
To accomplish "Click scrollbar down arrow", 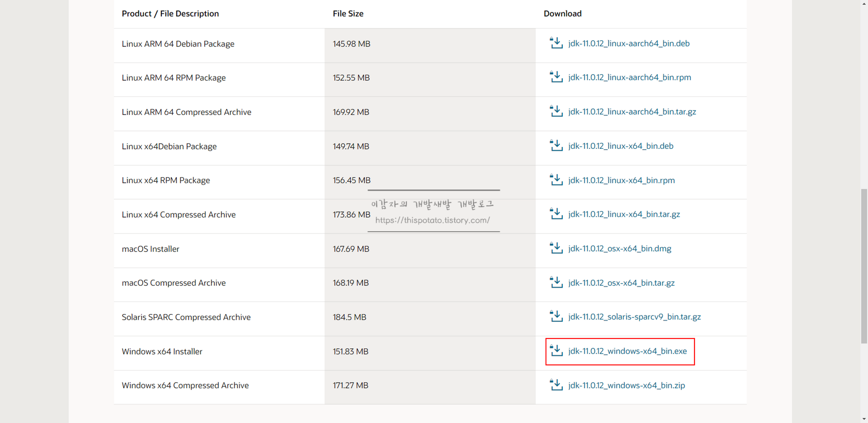I will (x=864, y=419).
